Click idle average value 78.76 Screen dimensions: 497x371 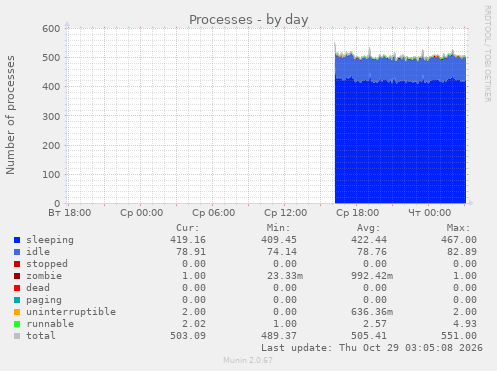pos(372,252)
